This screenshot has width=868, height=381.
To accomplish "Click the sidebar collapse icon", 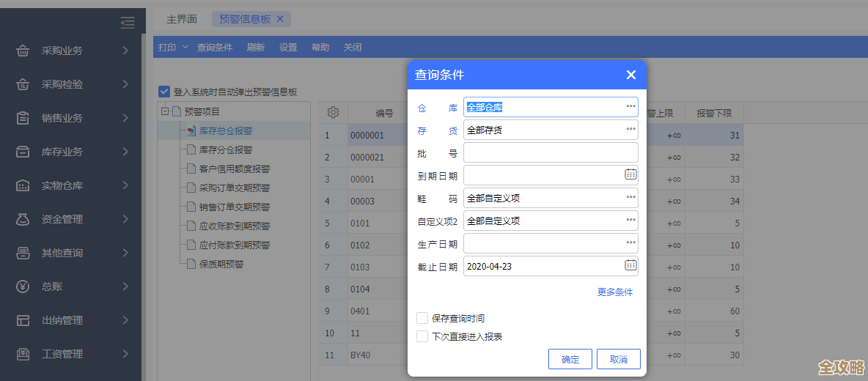I will click(x=128, y=23).
